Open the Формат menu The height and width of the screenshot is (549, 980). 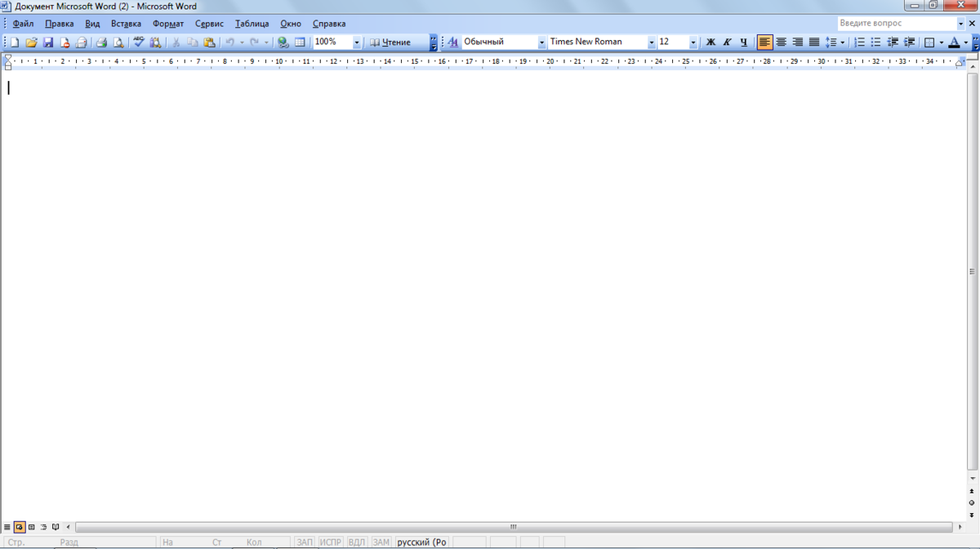pos(168,24)
